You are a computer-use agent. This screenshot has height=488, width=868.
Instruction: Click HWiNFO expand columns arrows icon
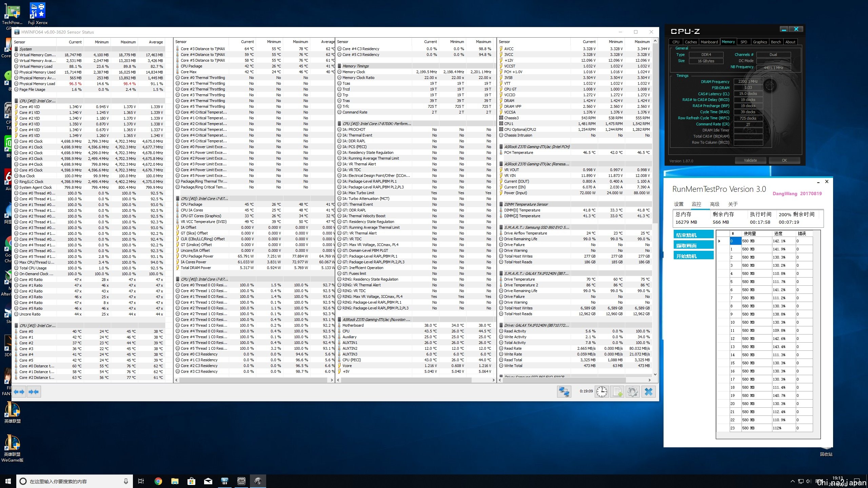click(x=19, y=392)
